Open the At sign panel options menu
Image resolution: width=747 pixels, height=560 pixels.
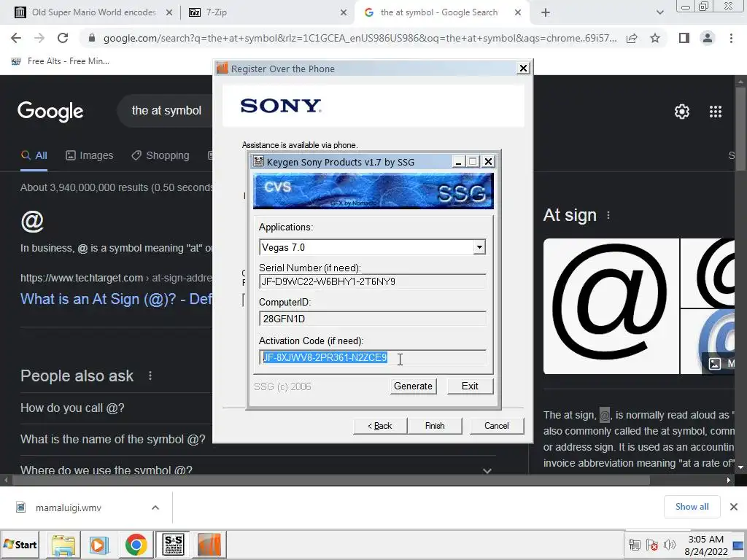[608, 215]
